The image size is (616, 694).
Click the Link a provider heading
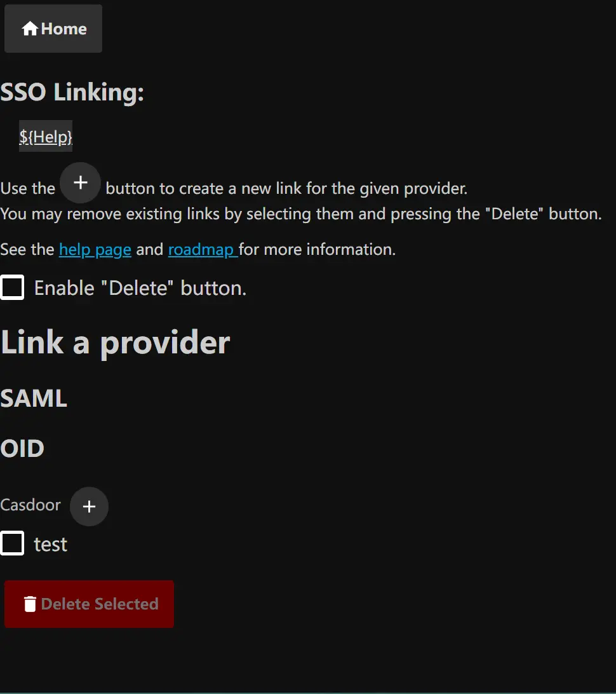tap(115, 343)
